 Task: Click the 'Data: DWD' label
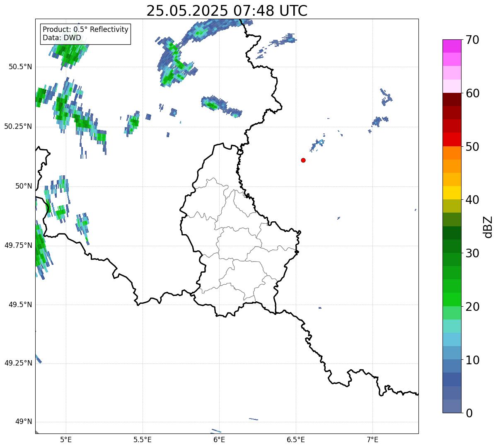tap(62, 38)
